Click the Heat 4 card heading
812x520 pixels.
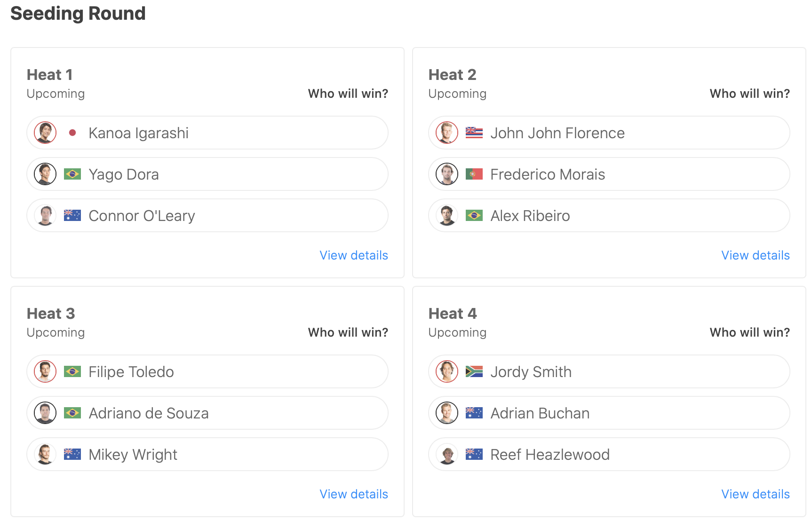click(453, 314)
